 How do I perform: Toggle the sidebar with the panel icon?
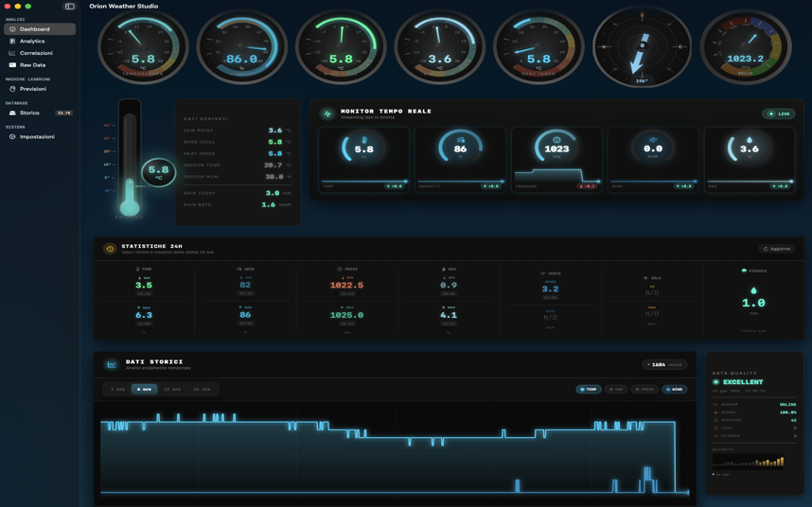69,7
